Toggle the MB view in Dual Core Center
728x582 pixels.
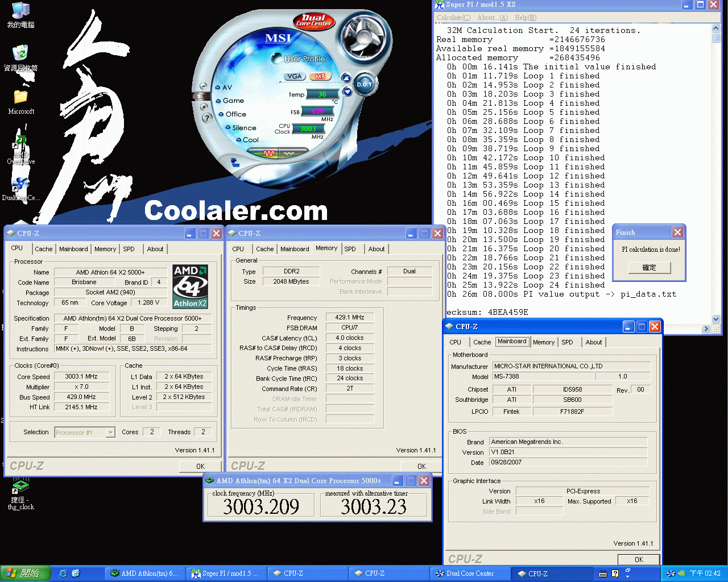click(x=320, y=76)
